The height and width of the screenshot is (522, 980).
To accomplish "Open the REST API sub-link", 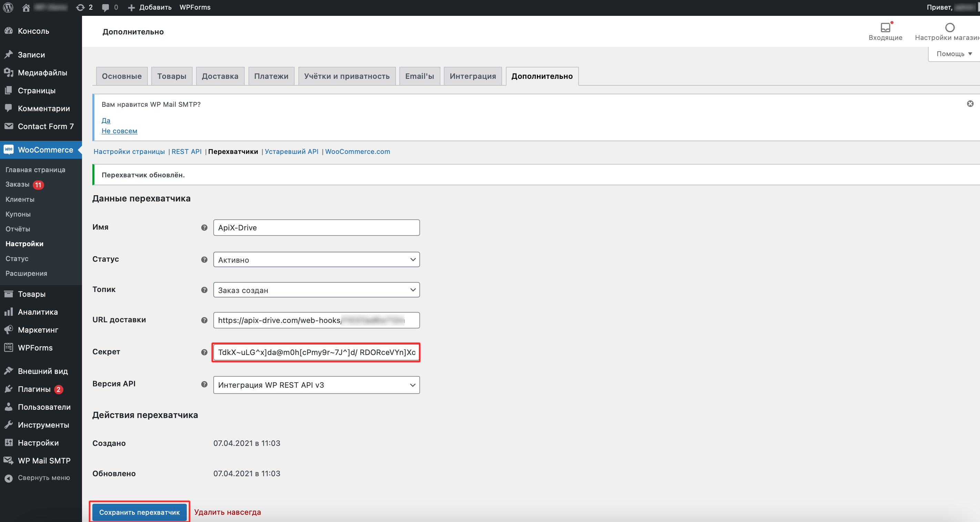I will point(186,151).
